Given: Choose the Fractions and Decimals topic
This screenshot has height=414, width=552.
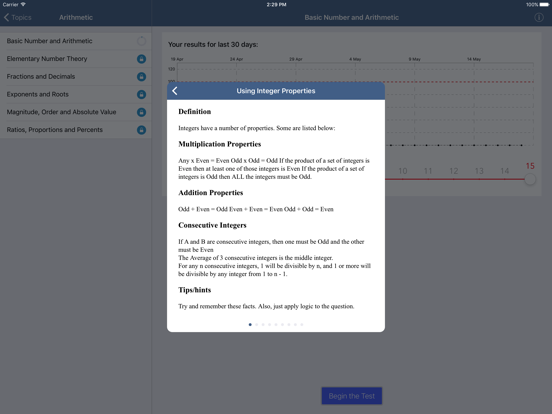Looking at the screenshot, I should click(x=76, y=76).
